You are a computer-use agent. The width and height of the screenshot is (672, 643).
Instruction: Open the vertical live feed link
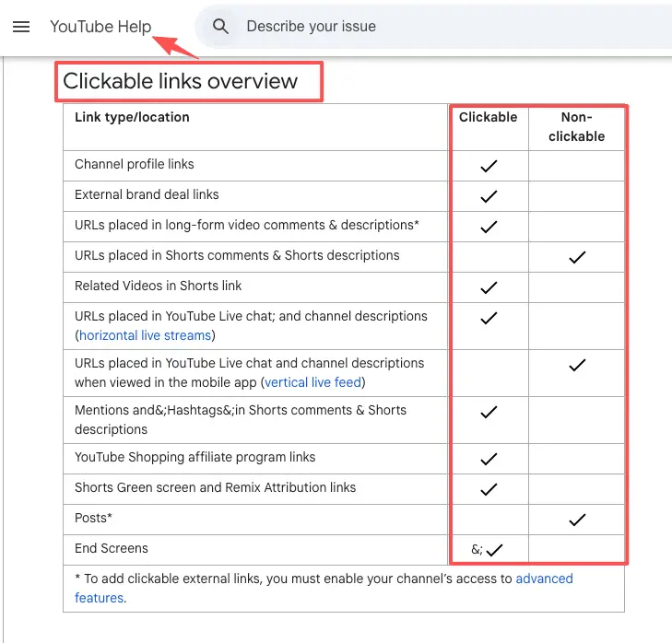(312, 382)
